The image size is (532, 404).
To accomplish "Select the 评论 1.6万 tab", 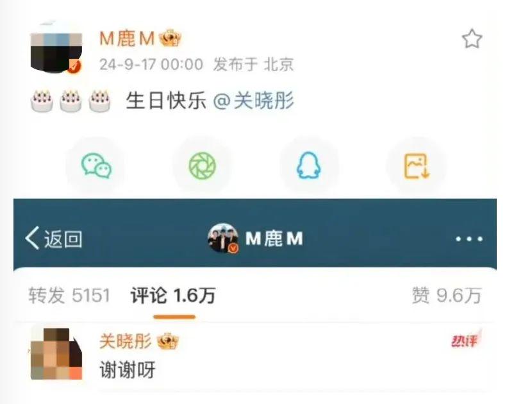I will click(173, 296).
